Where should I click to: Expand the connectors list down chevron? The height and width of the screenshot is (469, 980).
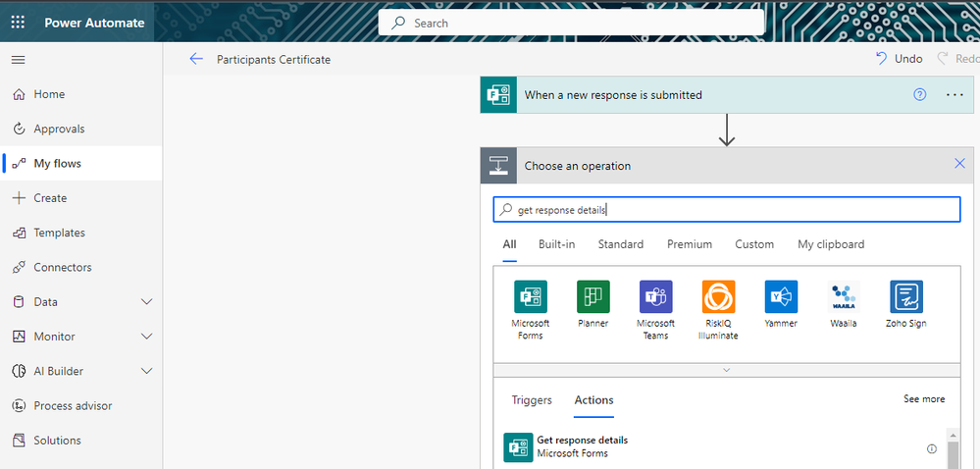pyautogui.click(x=726, y=370)
